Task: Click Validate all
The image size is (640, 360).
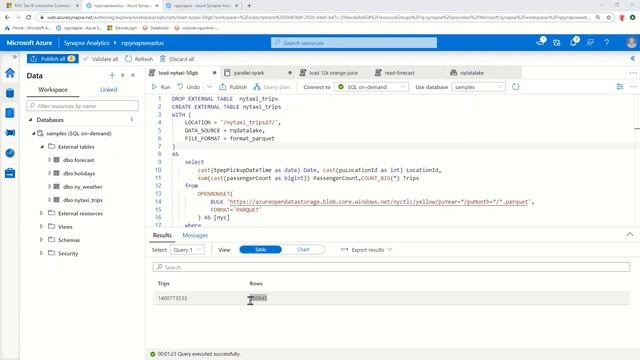Action: (x=101, y=59)
